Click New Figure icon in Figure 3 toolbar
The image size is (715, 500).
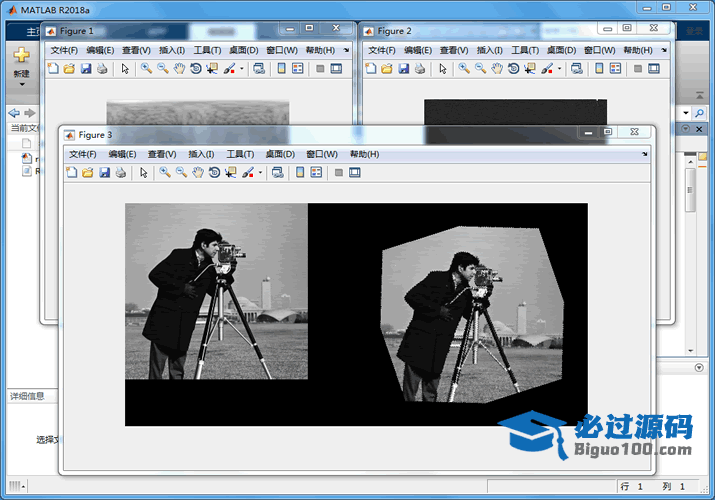[72, 172]
